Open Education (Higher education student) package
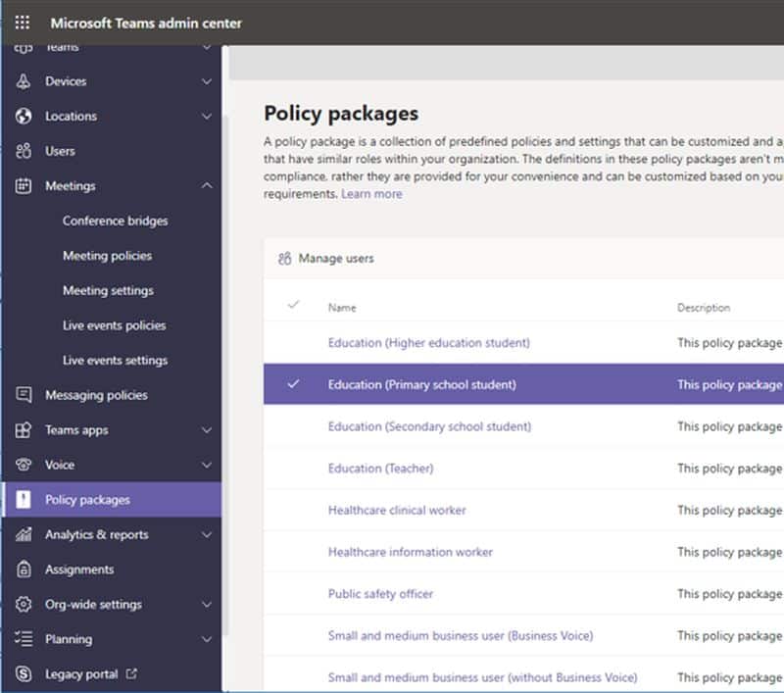Screen dimensions: 784x693 click(429, 343)
